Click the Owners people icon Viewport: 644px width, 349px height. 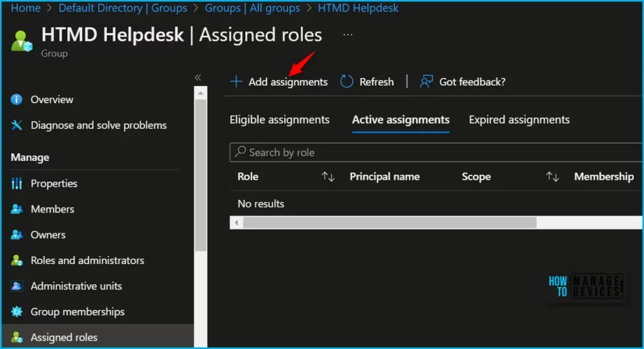point(16,235)
